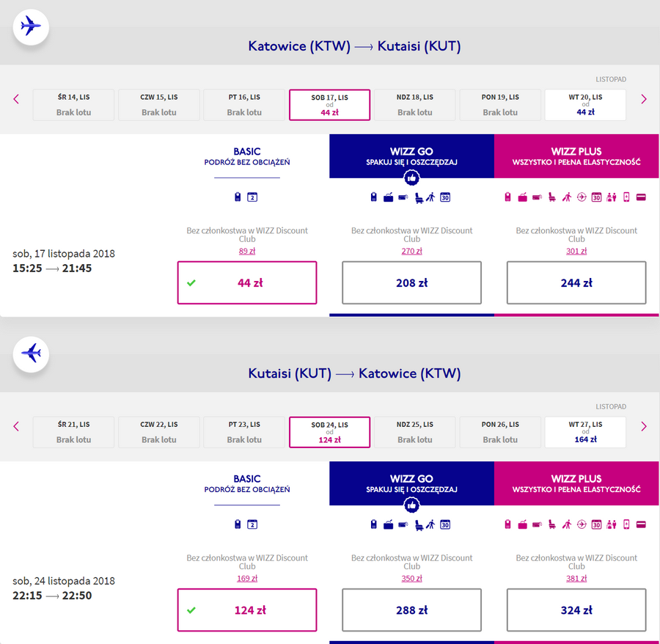660x644 pixels.
Task: Click the return BASIC column header
Action: click(x=247, y=483)
